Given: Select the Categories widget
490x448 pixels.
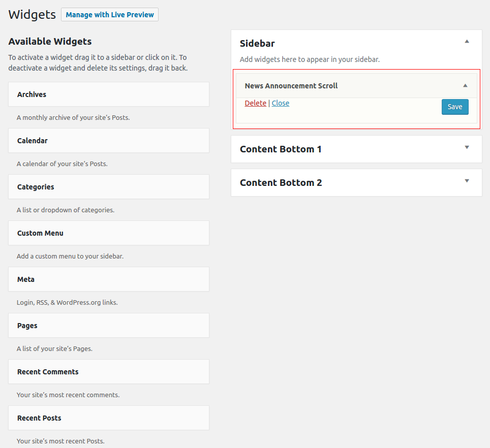Looking at the screenshot, I should pos(109,187).
